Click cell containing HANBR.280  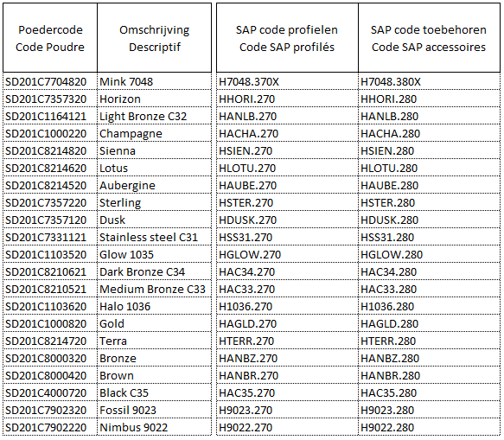pos(429,376)
